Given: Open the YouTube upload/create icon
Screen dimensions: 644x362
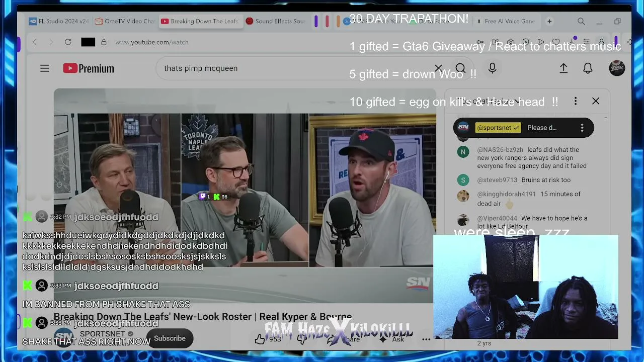Looking at the screenshot, I should coord(563,68).
